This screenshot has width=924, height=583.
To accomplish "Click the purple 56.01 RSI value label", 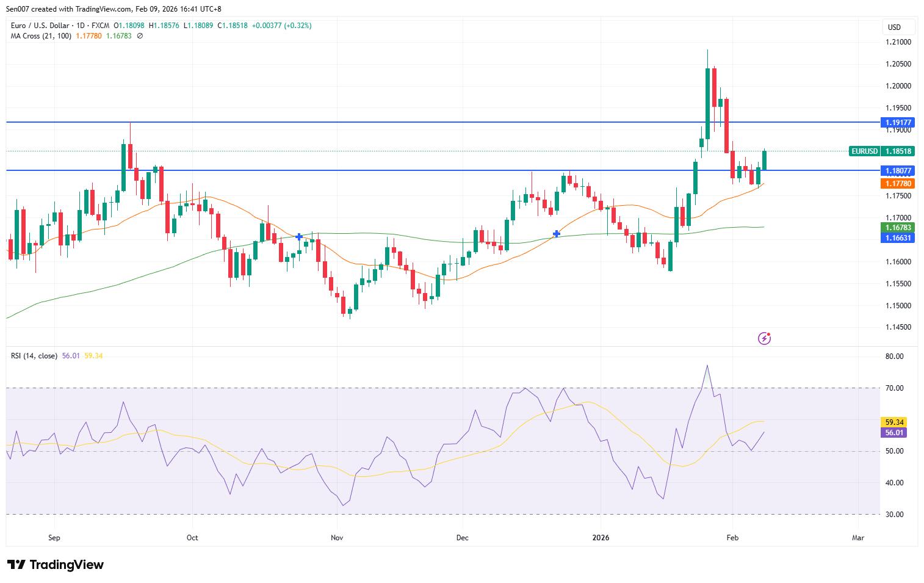I will click(x=894, y=433).
